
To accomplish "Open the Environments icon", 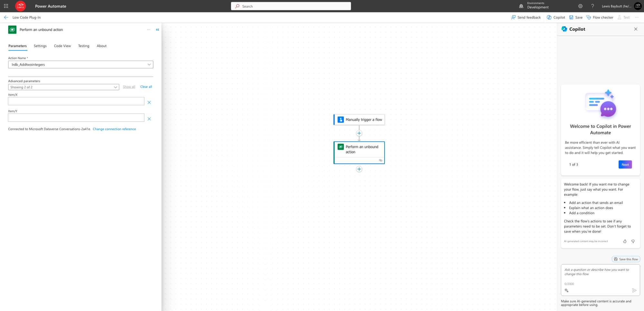I will [521, 6].
